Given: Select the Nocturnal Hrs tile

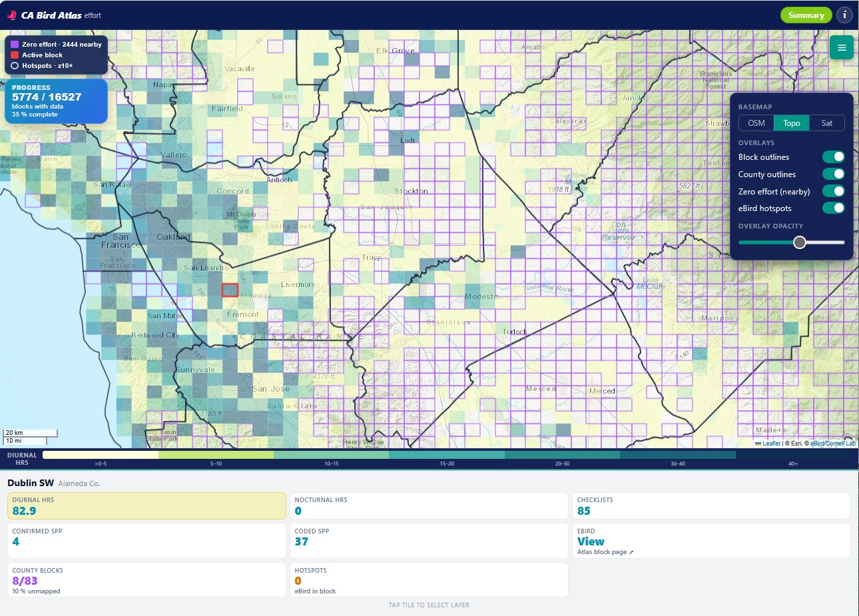Looking at the screenshot, I should 429,506.
